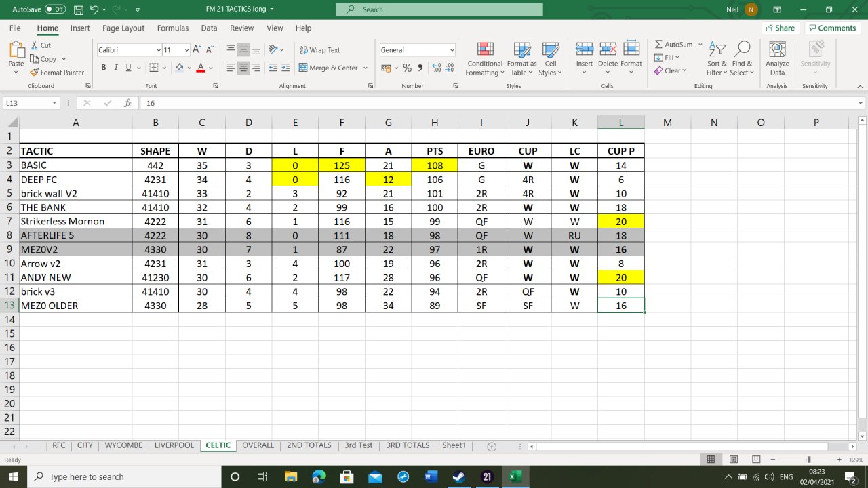Toggle Bold formatting
The height and width of the screenshot is (488, 868).
[104, 68]
